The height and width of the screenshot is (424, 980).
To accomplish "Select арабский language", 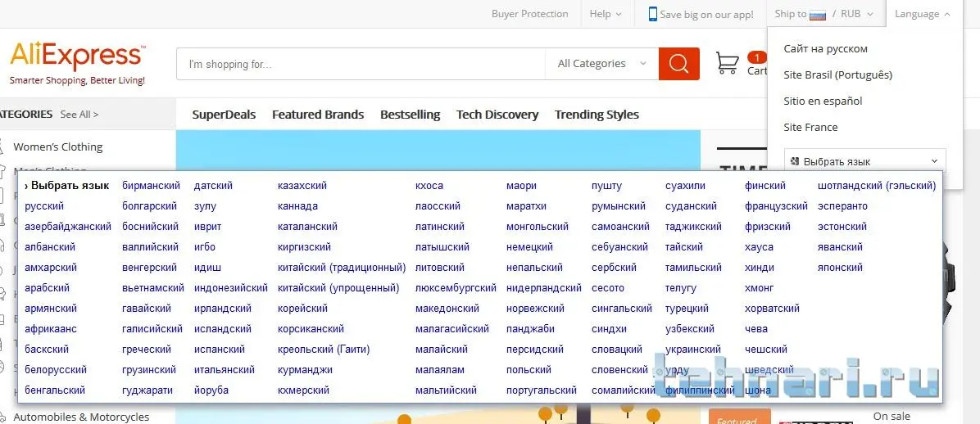I will pos(48,288).
